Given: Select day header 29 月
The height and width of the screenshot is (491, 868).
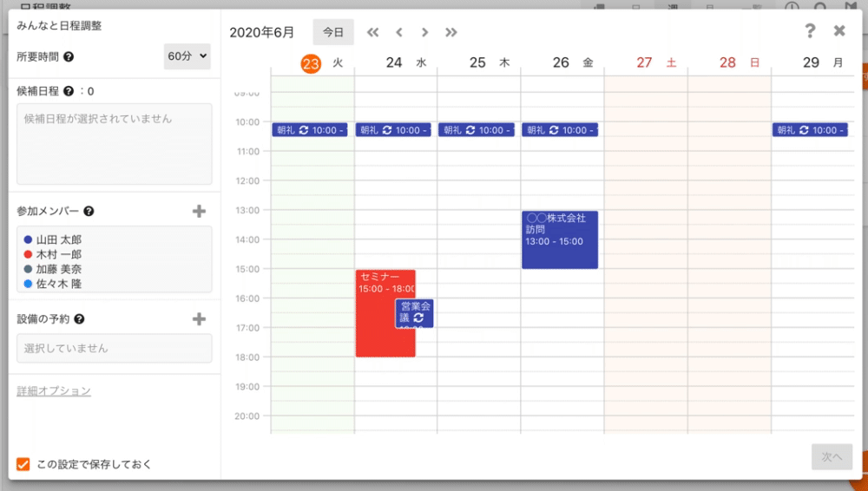Looking at the screenshot, I should point(823,62).
